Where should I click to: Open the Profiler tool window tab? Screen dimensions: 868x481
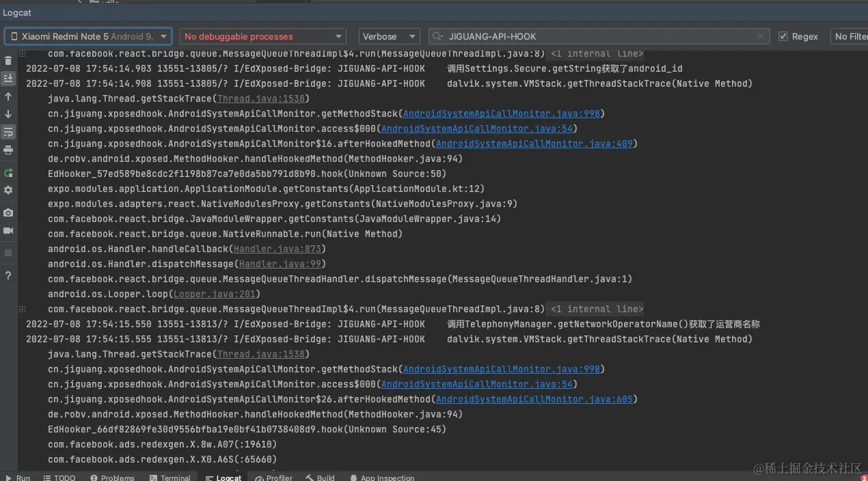273,478
